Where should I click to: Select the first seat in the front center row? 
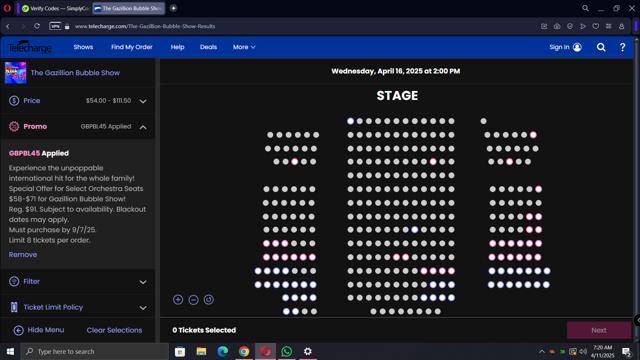[x=350, y=121]
